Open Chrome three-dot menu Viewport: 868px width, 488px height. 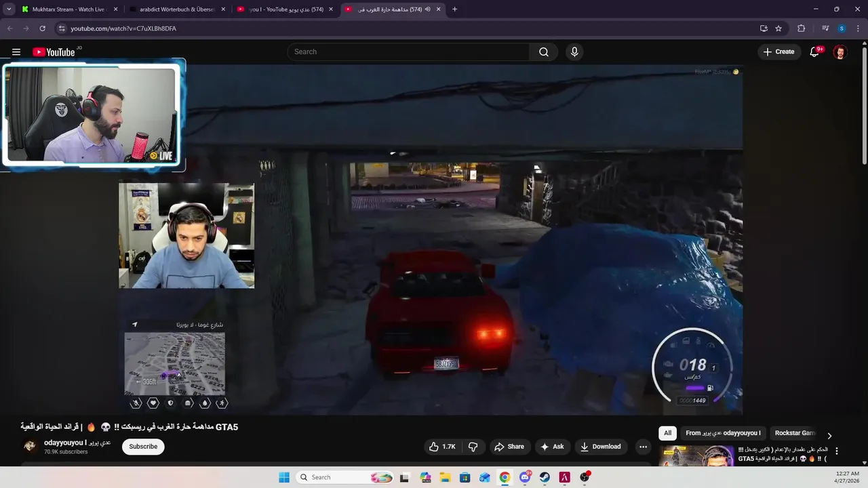tap(858, 28)
